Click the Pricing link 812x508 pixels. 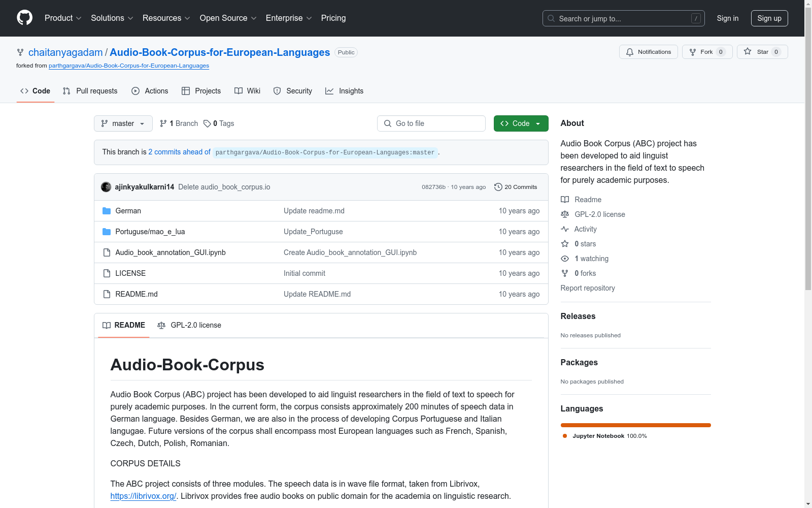(333, 18)
